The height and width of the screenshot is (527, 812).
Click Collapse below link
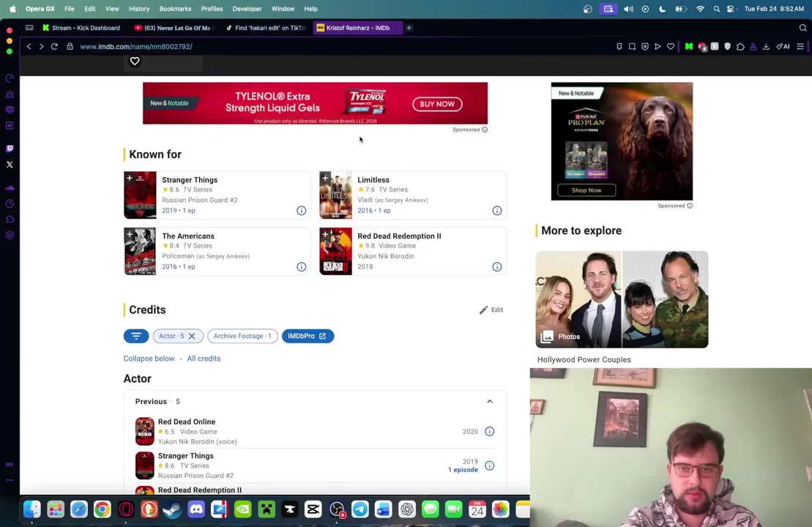coord(149,358)
